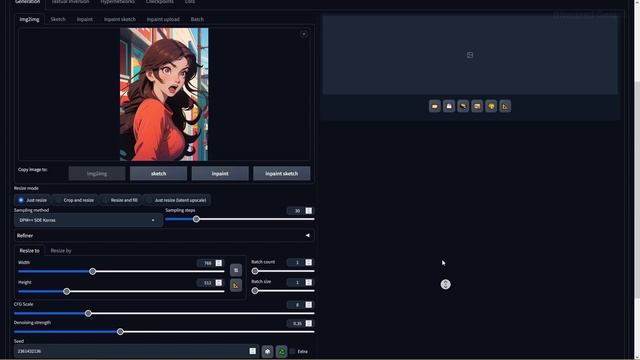Viewport: 640px width, 360px height.
Task: Click the greyed img2img copy button
Action: click(x=97, y=173)
